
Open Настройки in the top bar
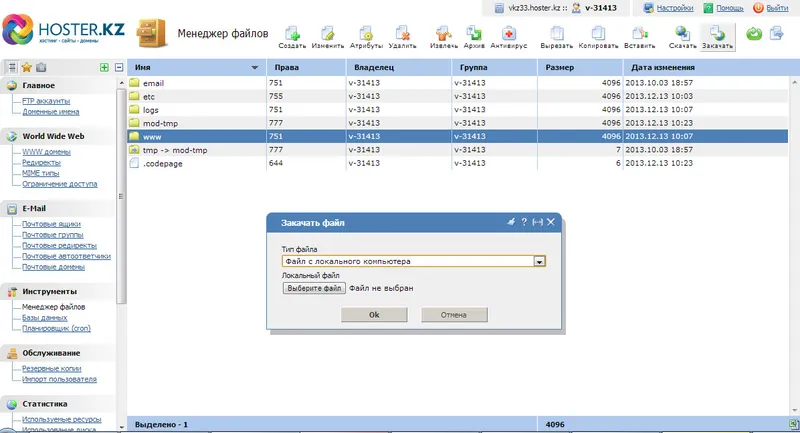point(674,8)
